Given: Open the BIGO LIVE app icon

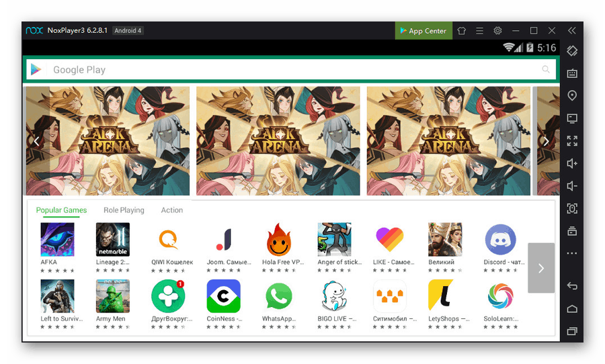Looking at the screenshot, I should tap(334, 296).
